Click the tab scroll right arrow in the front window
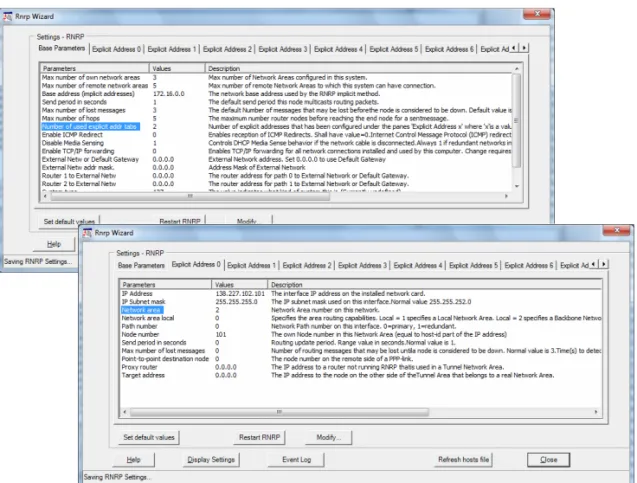The image size is (637, 483). tap(604, 264)
